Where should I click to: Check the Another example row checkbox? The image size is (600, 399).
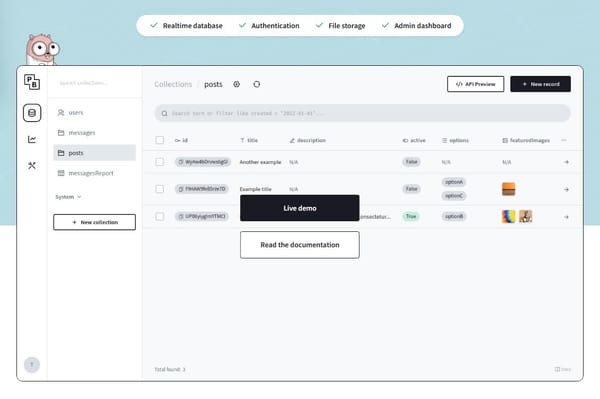pos(160,162)
